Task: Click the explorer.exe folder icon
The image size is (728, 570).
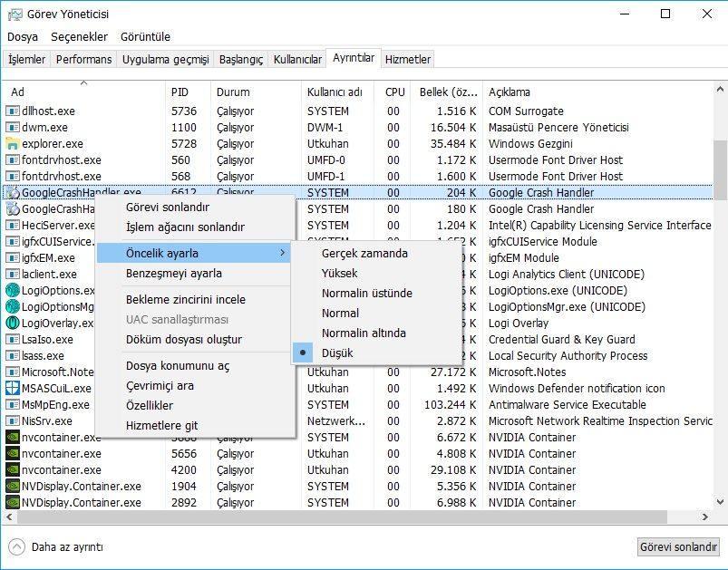Action: click(13, 143)
